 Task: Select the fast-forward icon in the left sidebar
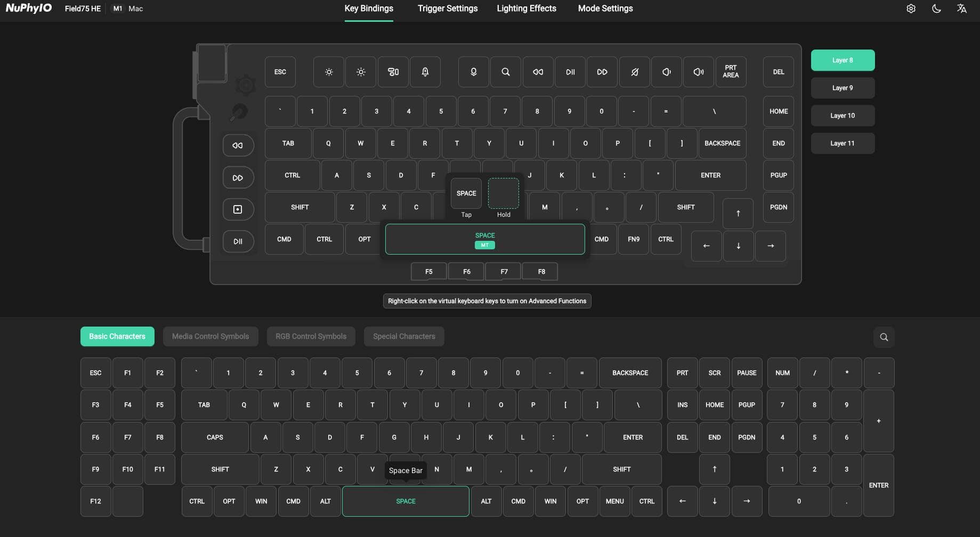[x=238, y=177]
